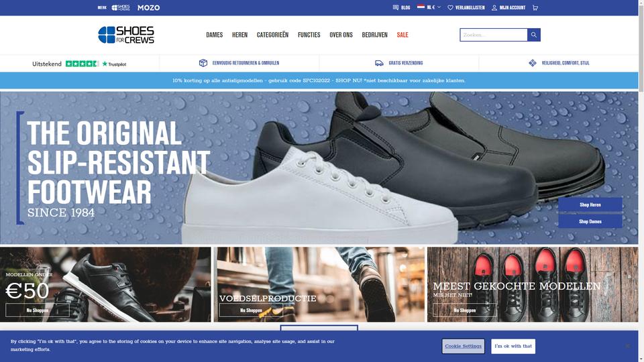The height and width of the screenshot is (362, 644).
Task: Click the Trustpilot star rating
Action: point(82,64)
